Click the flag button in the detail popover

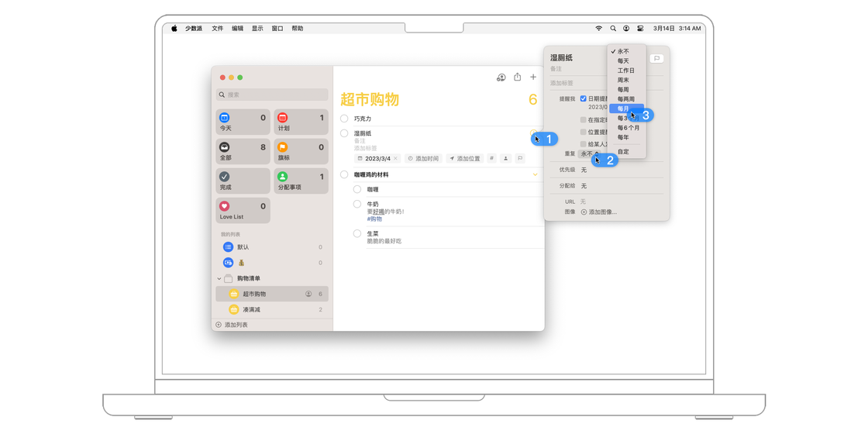pos(656,58)
